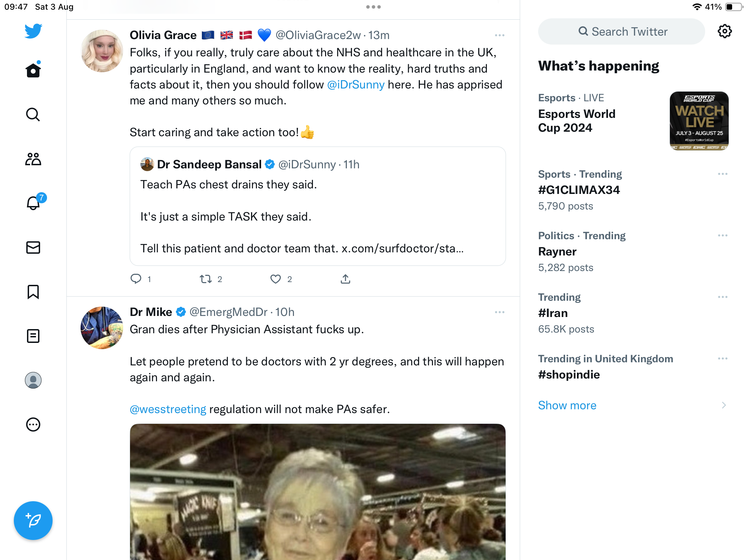Focus the Search Twitter field

[x=621, y=31]
